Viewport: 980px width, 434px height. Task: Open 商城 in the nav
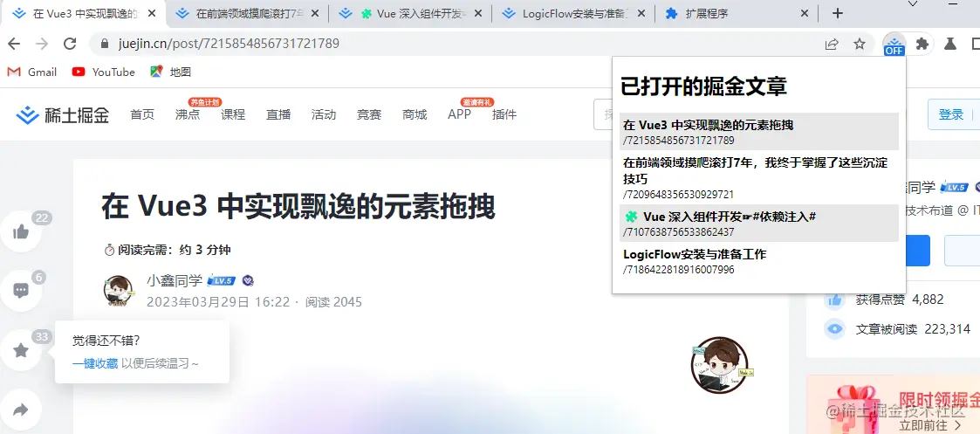pyautogui.click(x=415, y=114)
